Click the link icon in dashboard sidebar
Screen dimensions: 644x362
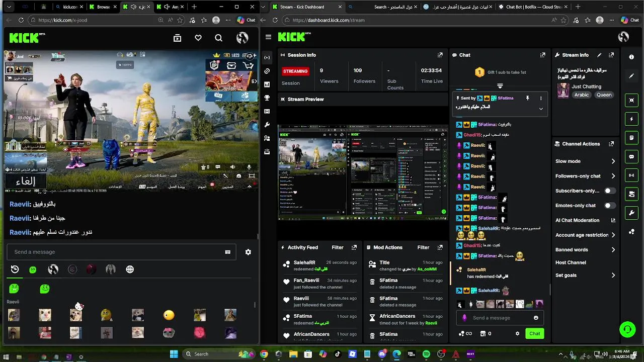pyautogui.click(x=267, y=71)
